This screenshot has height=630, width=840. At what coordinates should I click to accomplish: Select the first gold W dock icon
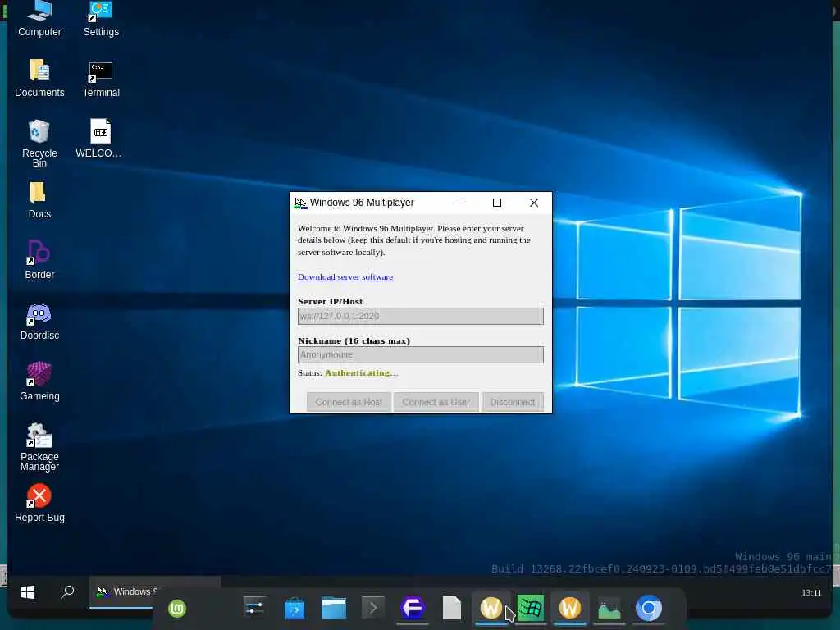tap(491, 608)
